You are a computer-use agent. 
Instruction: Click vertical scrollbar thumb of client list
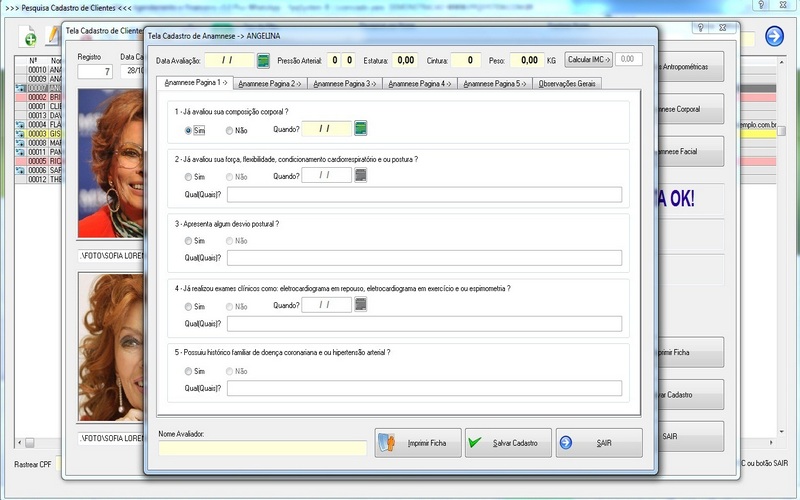pos(781,131)
